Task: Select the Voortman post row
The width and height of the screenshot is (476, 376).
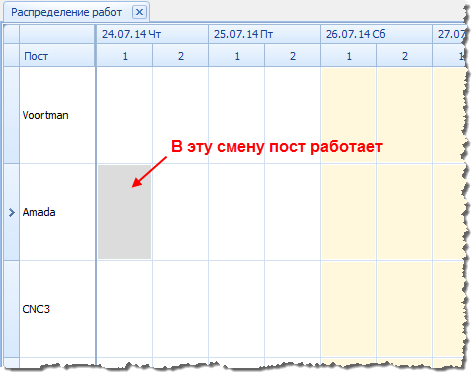Action: coord(57,115)
